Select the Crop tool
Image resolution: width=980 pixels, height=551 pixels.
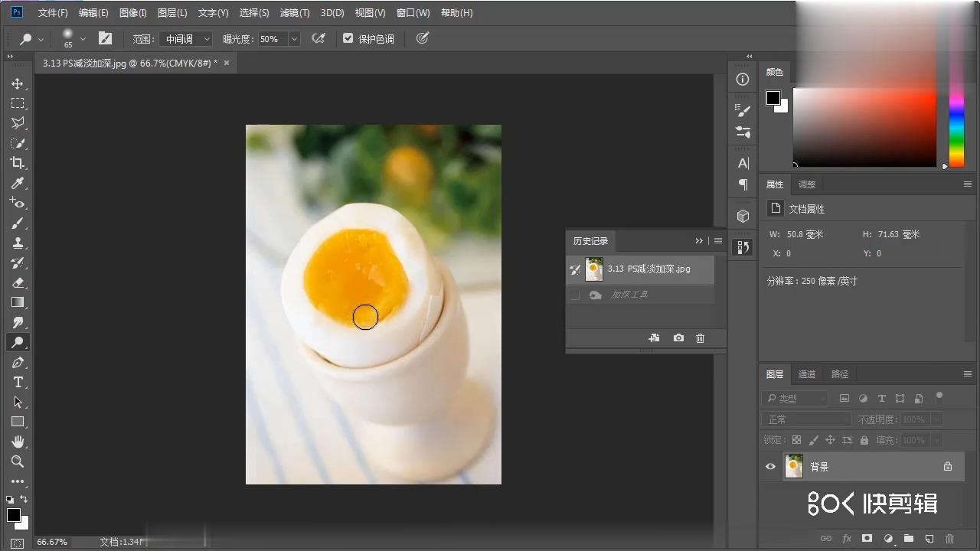click(18, 163)
